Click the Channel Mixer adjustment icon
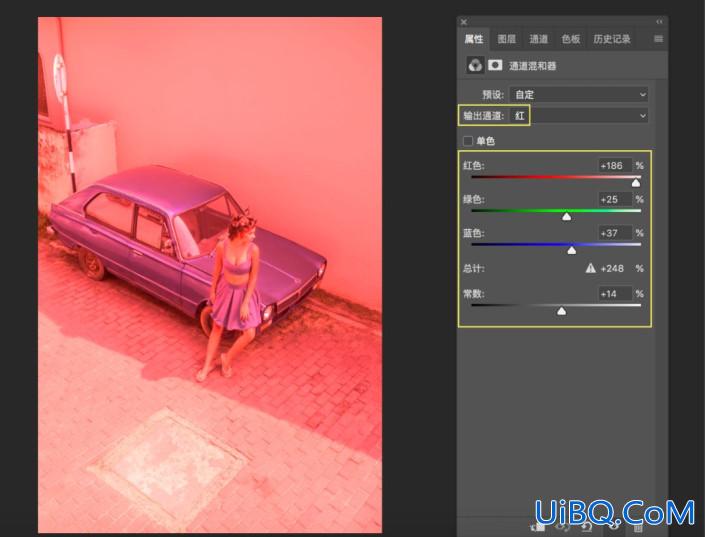705x537 pixels. coord(475,66)
